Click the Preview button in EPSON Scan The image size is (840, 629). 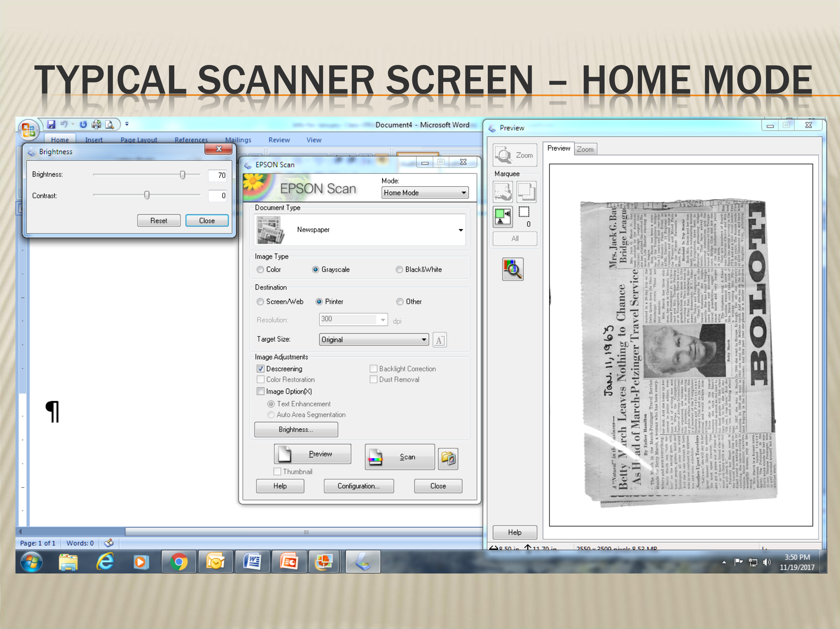pyautogui.click(x=312, y=454)
